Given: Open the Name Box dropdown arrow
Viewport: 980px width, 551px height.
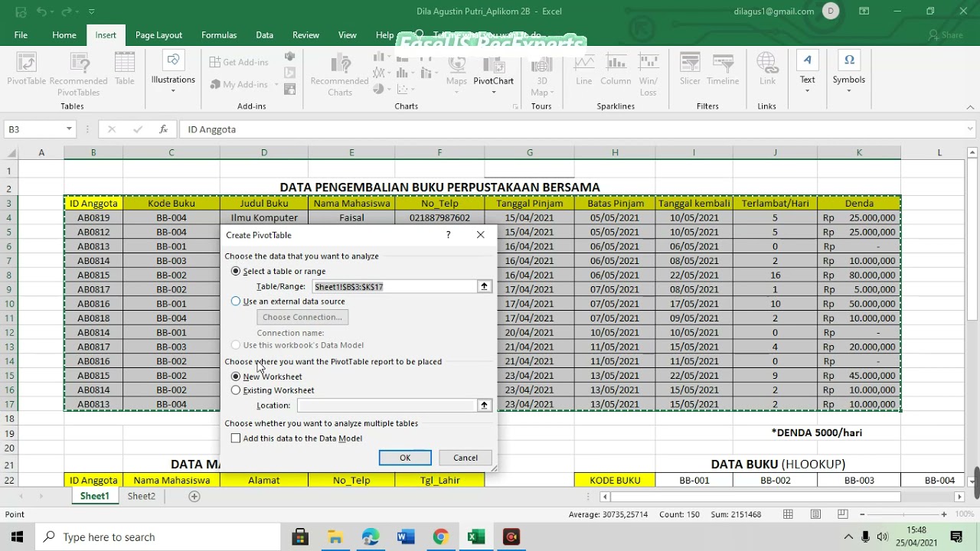Looking at the screenshot, I should click(x=69, y=129).
